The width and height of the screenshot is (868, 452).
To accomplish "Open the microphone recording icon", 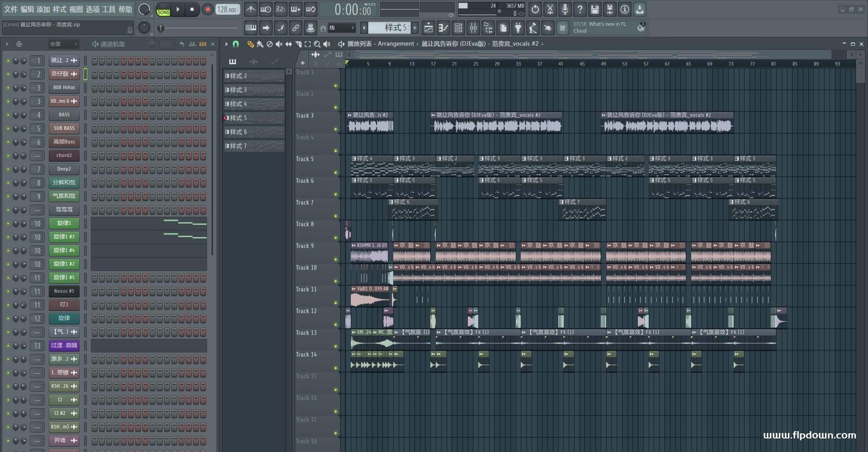I will point(565,9).
